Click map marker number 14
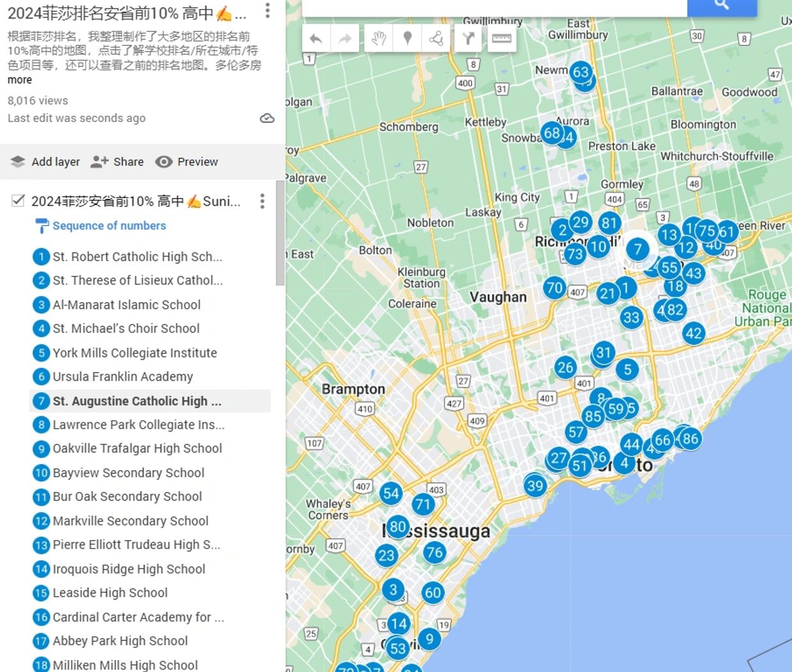This screenshot has width=792, height=672. 399,623
